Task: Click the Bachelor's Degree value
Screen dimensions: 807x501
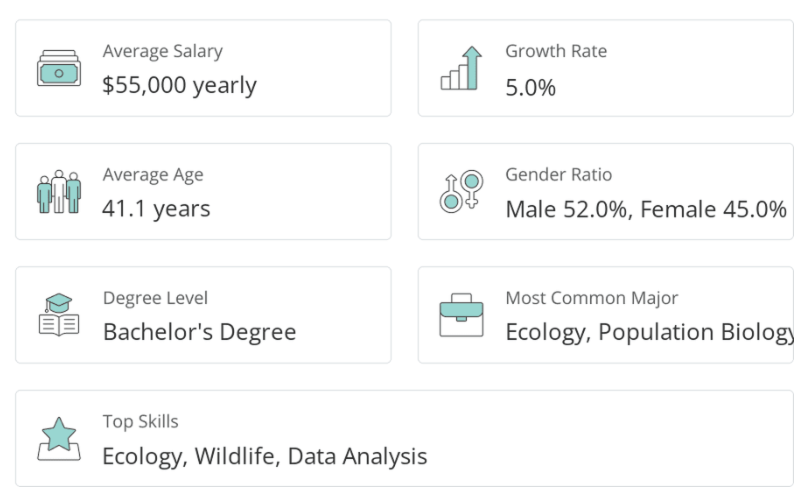Action: pyautogui.click(x=199, y=332)
